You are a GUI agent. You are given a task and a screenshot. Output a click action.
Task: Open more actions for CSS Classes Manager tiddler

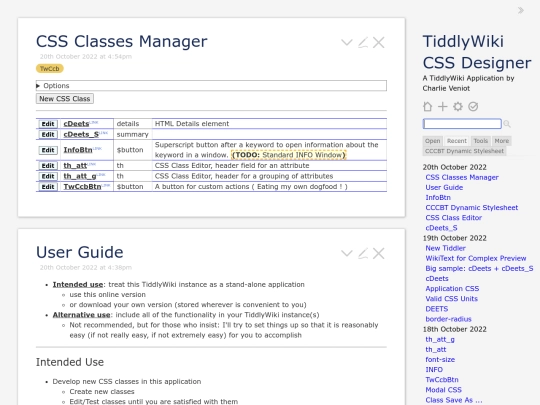point(346,42)
